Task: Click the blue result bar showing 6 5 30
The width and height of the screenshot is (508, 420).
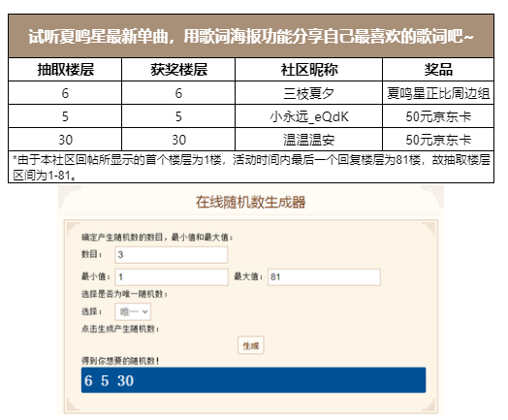Action: 253,380
